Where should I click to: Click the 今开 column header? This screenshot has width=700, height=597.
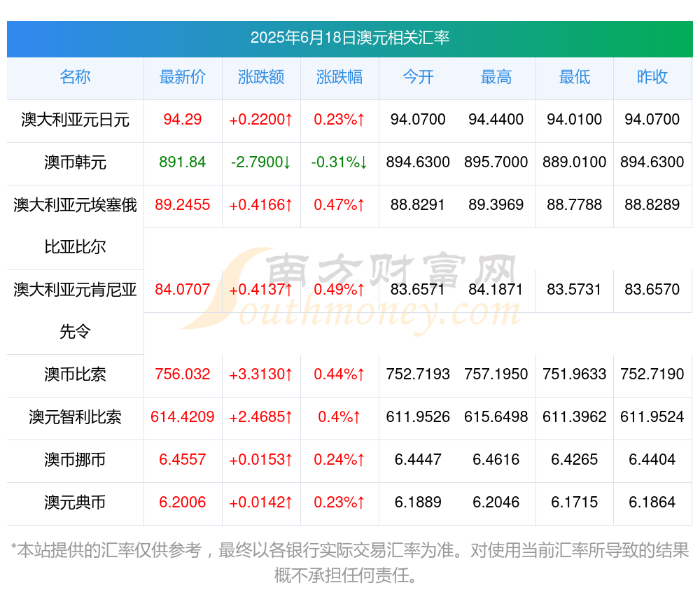(418, 77)
